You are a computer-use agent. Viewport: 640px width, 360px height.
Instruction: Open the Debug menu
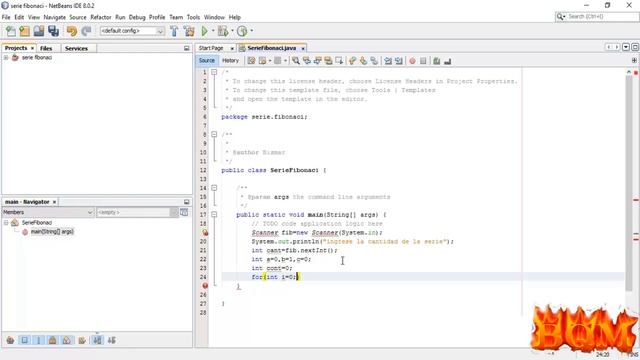pos(137,17)
